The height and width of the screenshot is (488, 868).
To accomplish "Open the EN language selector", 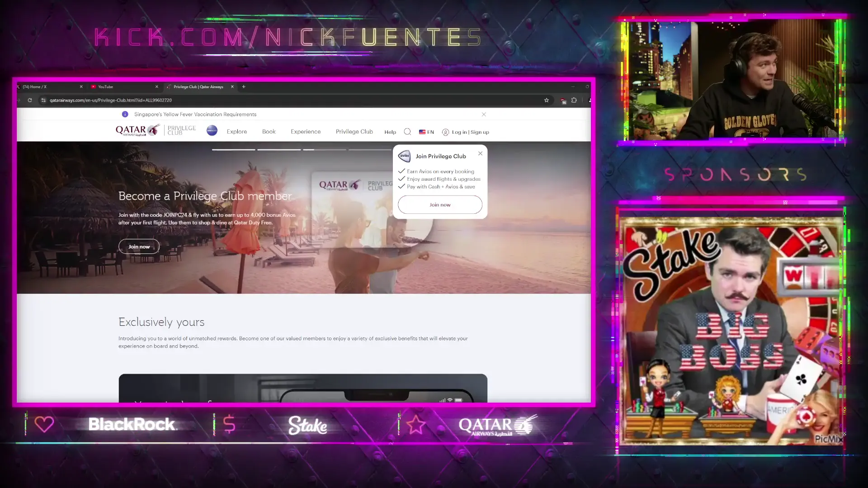I will pyautogui.click(x=426, y=132).
